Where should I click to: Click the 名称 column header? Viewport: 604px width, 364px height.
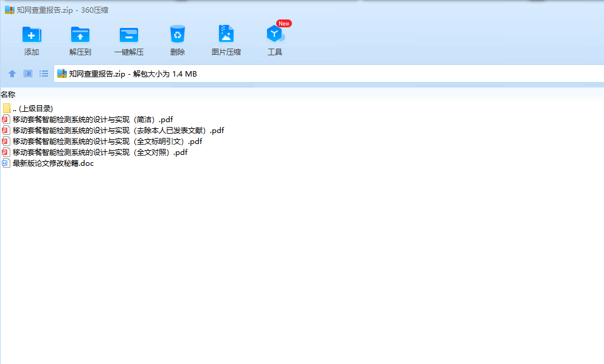point(8,95)
